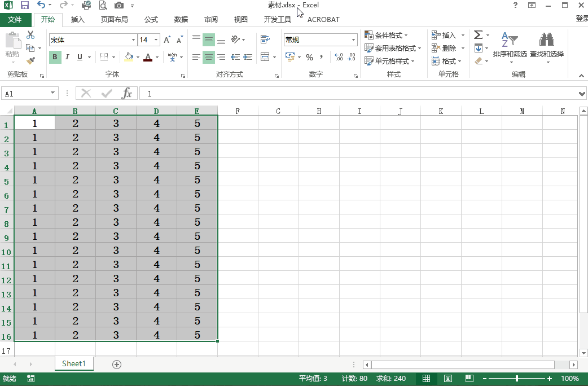Click the macro record icon in status bar
This screenshot has width=588, height=386.
click(x=31, y=379)
